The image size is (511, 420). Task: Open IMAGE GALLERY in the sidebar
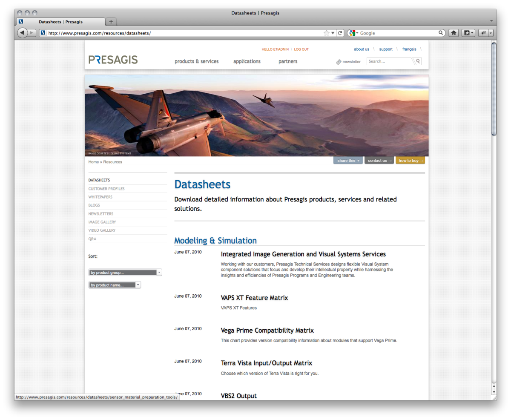[x=102, y=222]
